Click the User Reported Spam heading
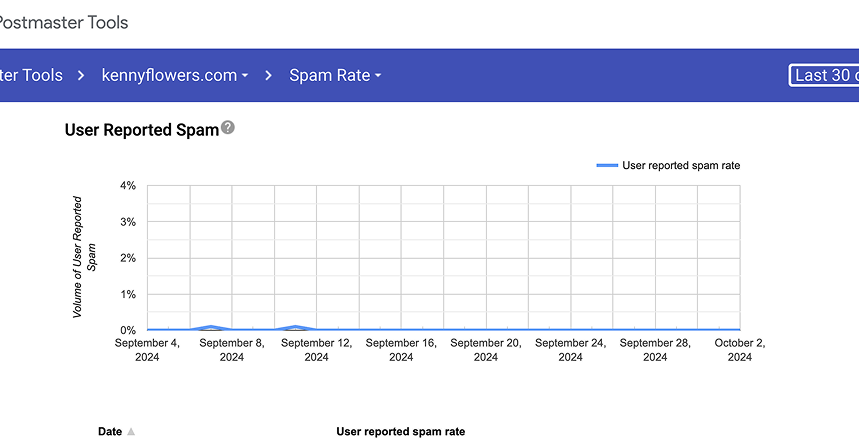The image size is (859, 442). (141, 129)
